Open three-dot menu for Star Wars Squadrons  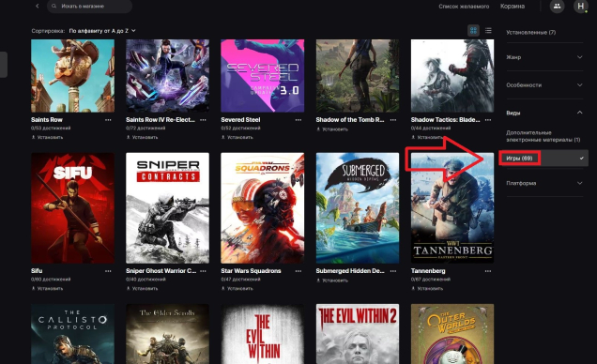click(298, 271)
